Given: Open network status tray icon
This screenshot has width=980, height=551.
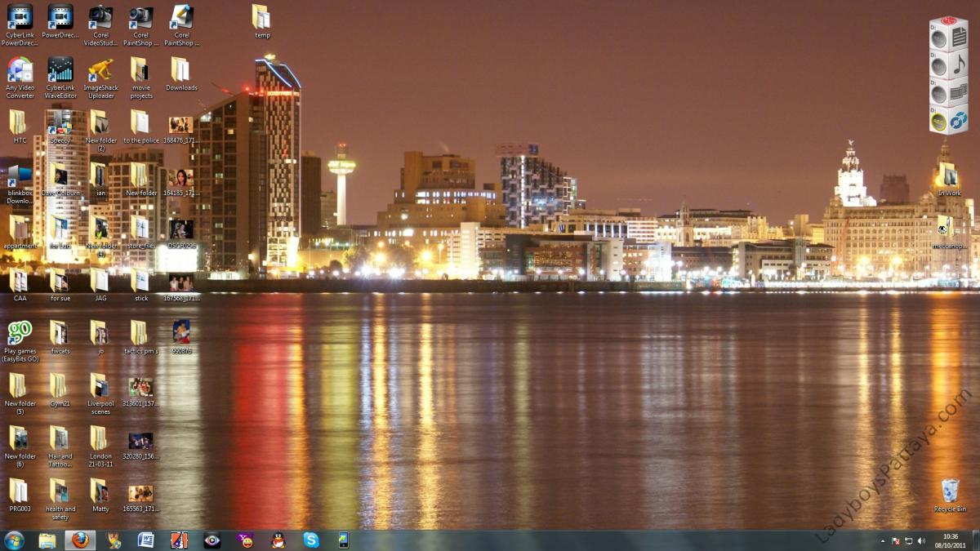Looking at the screenshot, I should click(908, 541).
